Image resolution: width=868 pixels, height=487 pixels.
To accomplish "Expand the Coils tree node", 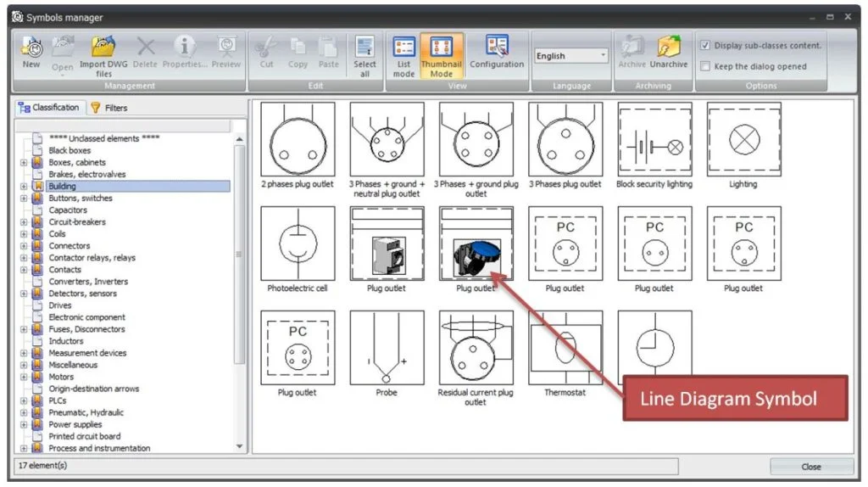I will click(x=24, y=234).
